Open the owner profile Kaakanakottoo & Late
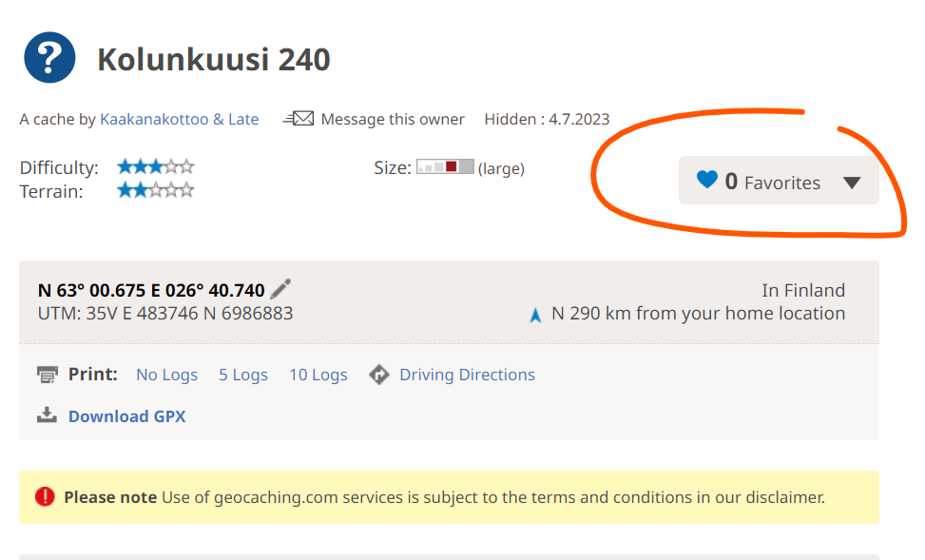Viewport: 925px width, 560px height. click(x=179, y=118)
